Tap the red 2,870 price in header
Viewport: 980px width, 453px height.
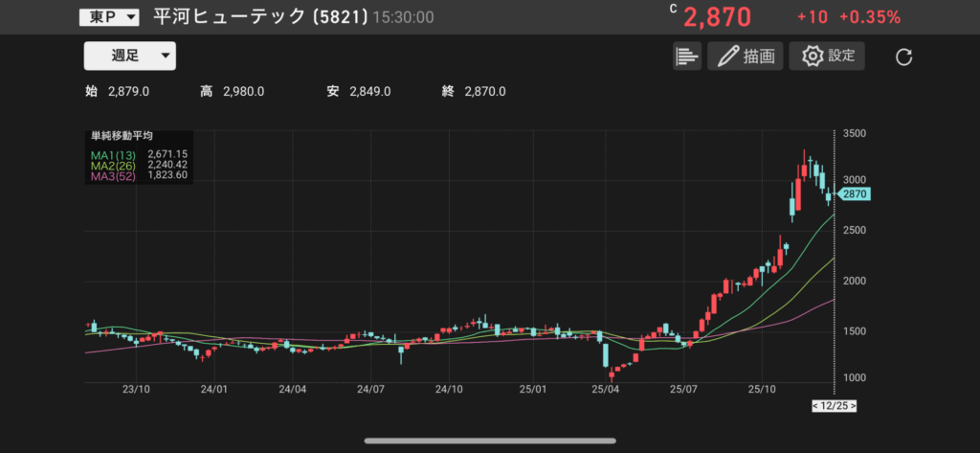(717, 17)
